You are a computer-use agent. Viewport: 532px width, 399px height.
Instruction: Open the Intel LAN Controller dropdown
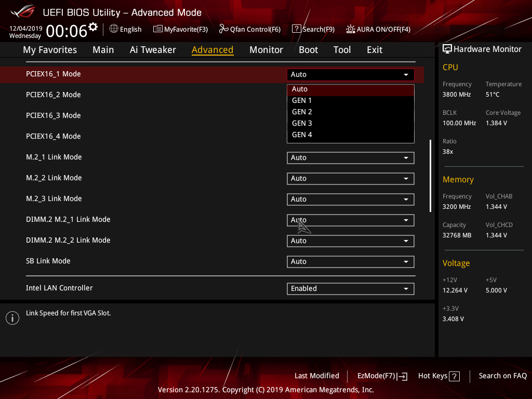coord(351,289)
